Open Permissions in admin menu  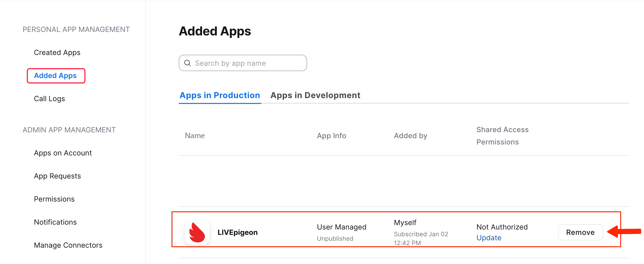point(54,199)
